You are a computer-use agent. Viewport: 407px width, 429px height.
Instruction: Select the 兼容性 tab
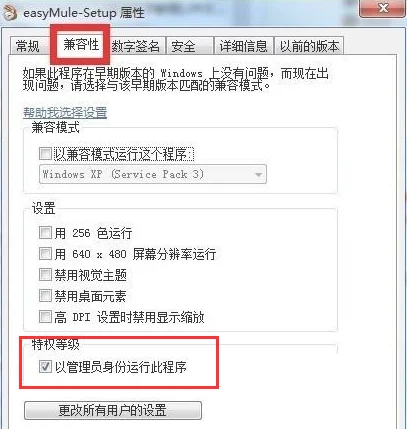pyautogui.click(x=81, y=44)
